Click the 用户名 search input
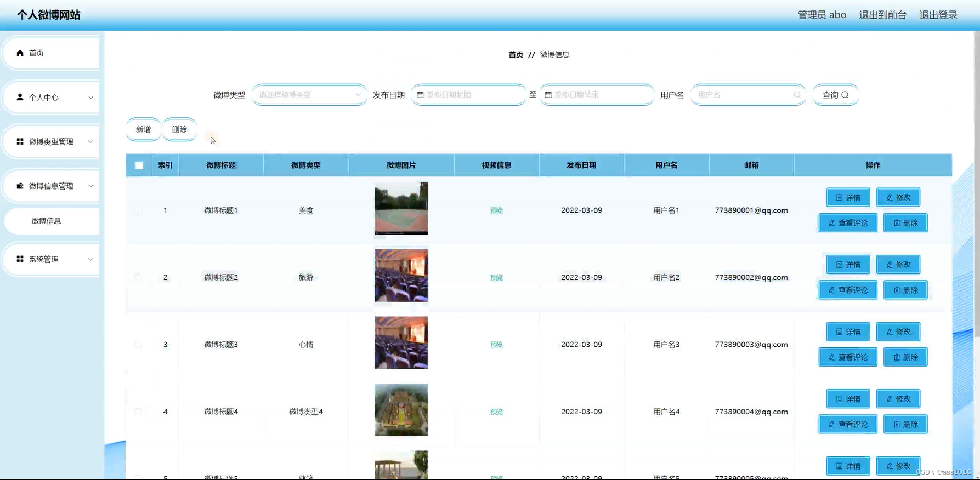 pyautogui.click(x=748, y=95)
